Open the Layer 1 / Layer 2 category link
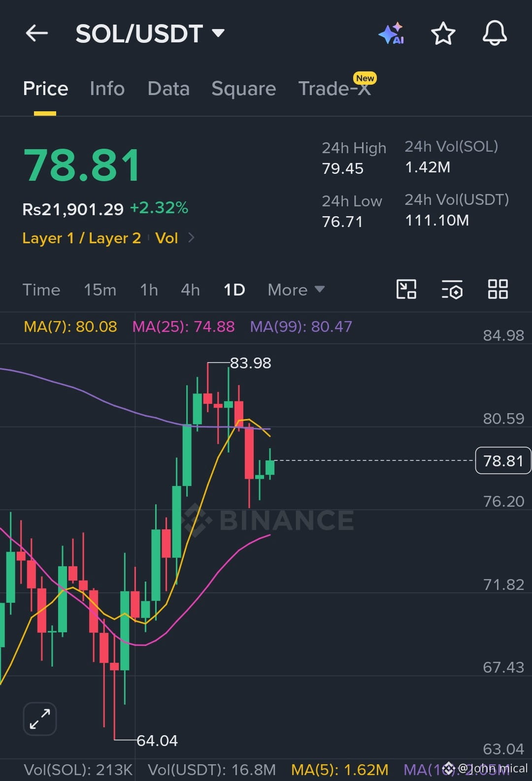This screenshot has width=532, height=781. [81, 238]
